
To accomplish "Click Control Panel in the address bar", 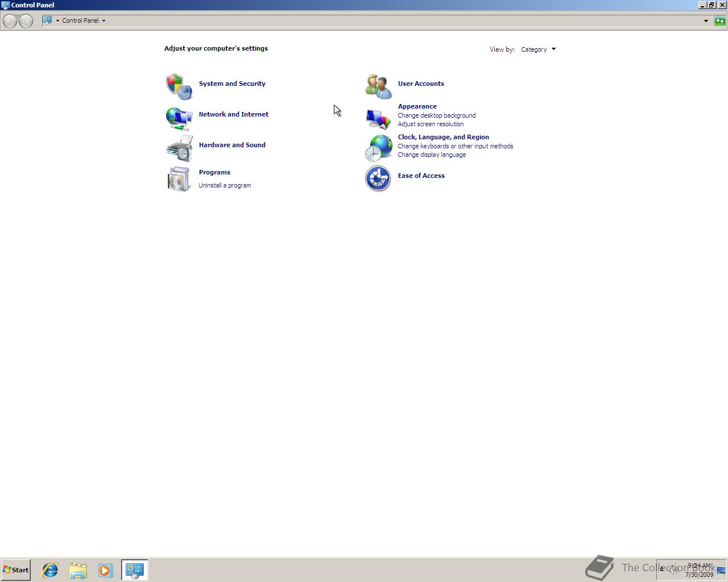I will [x=80, y=20].
